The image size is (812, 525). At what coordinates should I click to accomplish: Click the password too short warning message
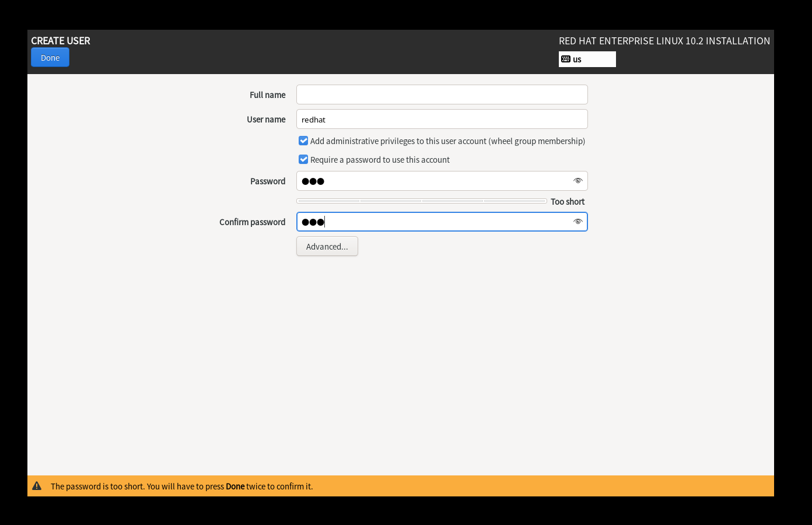(182, 487)
